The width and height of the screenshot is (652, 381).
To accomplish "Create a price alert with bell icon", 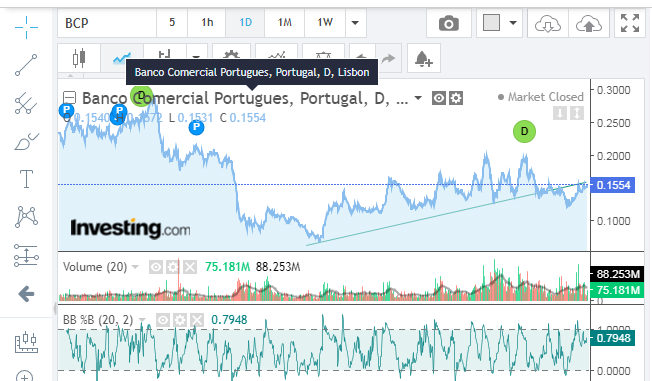I will pyautogui.click(x=424, y=58).
